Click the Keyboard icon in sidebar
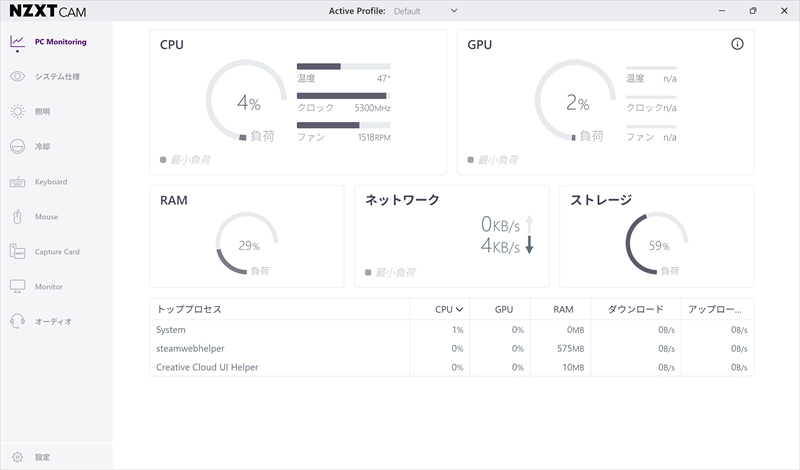The image size is (800, 470). pos(17,182)
